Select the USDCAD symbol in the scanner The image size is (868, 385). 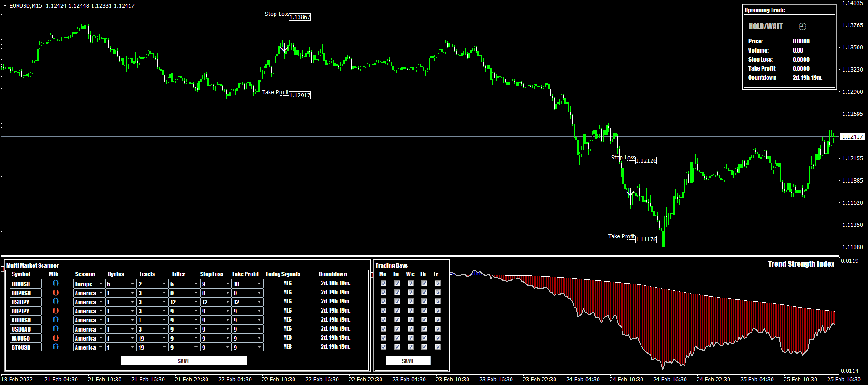click(x=26, y=329)
